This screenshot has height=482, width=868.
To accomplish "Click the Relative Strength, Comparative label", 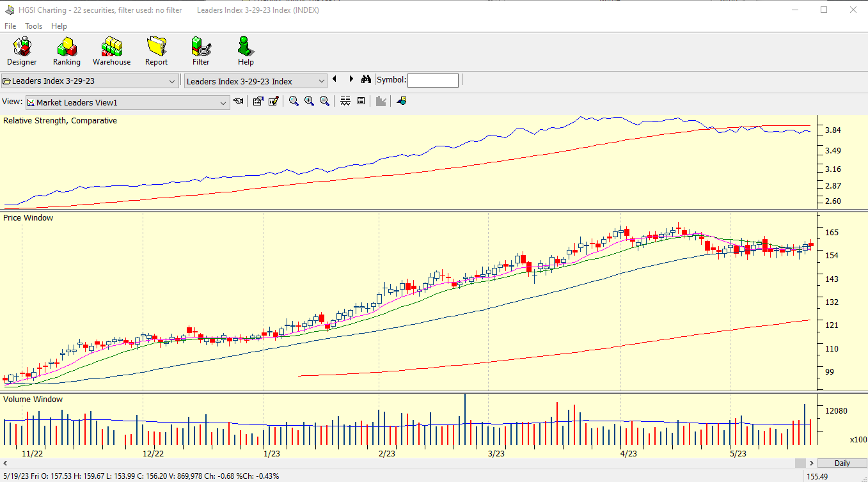I will pyautogui.click(x=60, y=120).
